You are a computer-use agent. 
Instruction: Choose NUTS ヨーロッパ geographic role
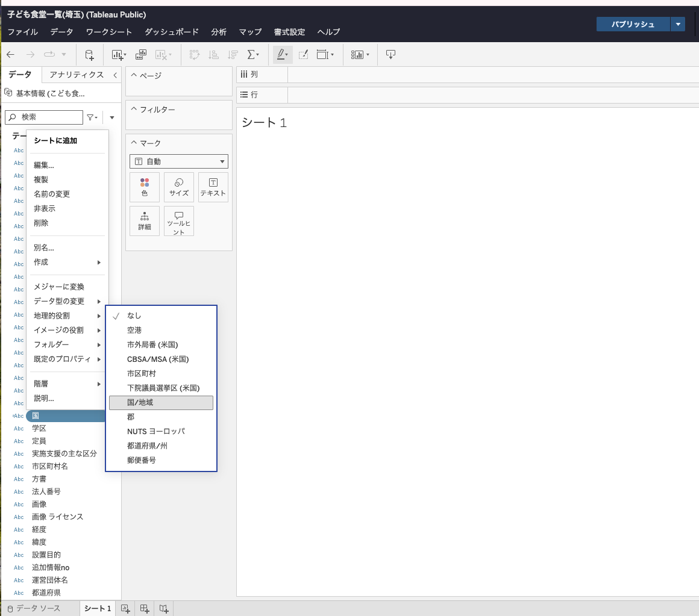coord(161,432)
